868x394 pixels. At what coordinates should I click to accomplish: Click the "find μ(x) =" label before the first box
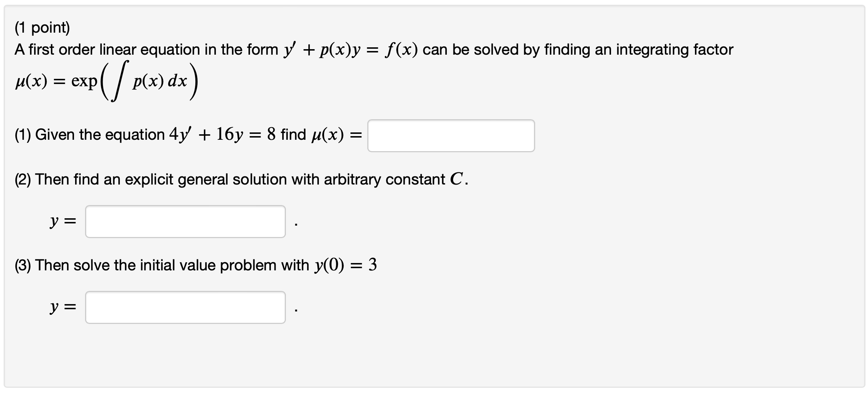(321, 135)
